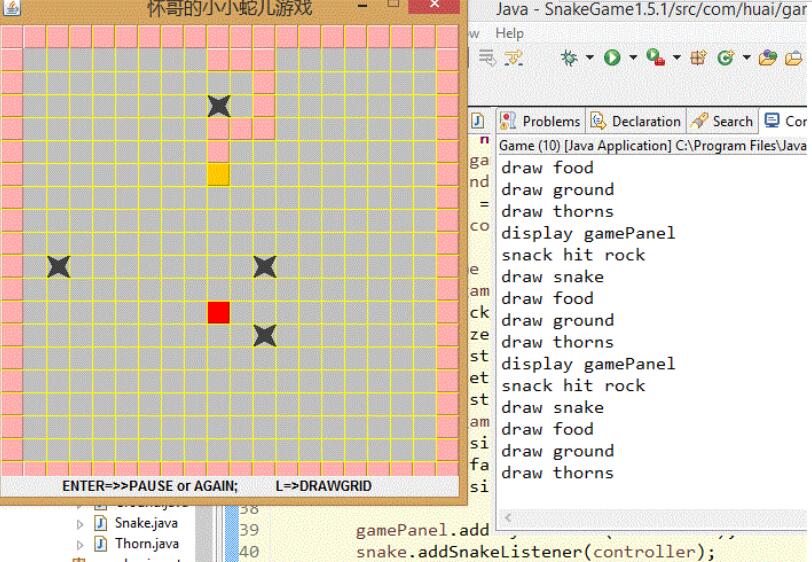Click the red snake head square
Image resolution: width=812 pixels, height=562 pixels.
point(219,313)
